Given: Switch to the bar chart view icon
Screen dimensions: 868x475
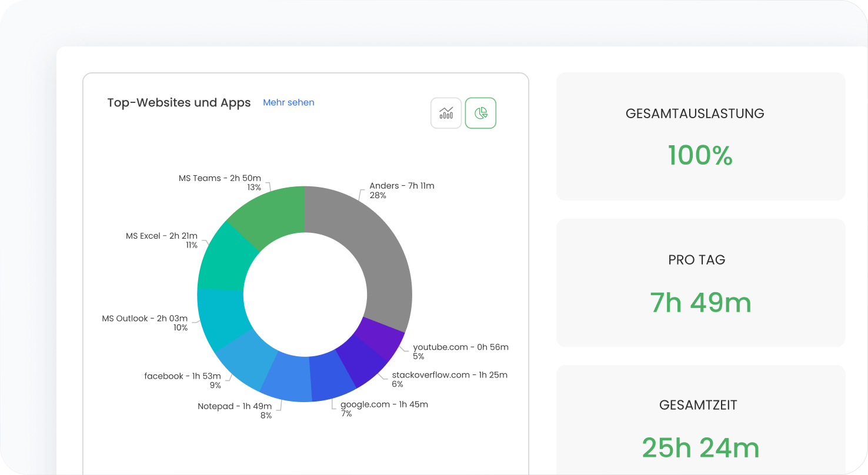Looking at the screenshot, I should pyautogui.click(x=446, y=113).
